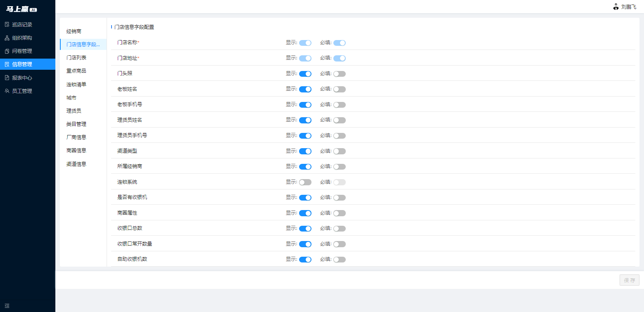Toggle 必填 switch for 收银口常开数量
Image resolution: width=644 pixels, height=312 pixels.
click(340, 244)
